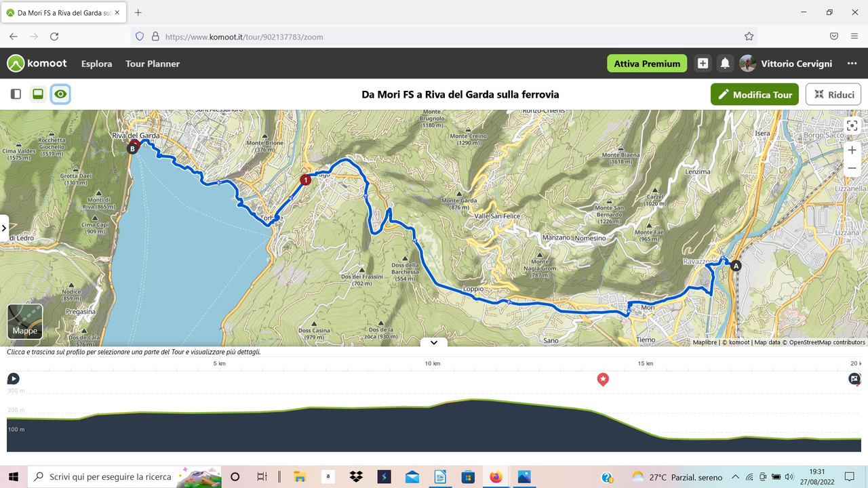Open the Firefox taskbar icon
The width and height of the screenshot is (868, 488).
tap(496, 476)
